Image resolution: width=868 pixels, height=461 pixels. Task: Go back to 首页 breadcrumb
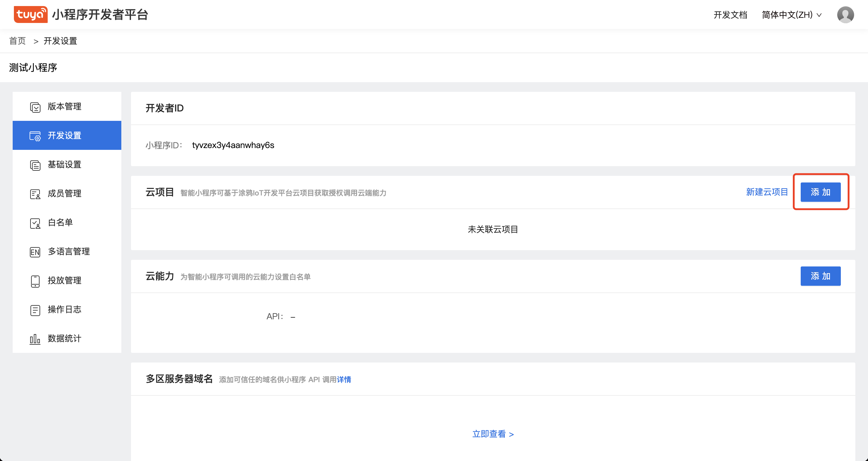click(x=18, y=41)
